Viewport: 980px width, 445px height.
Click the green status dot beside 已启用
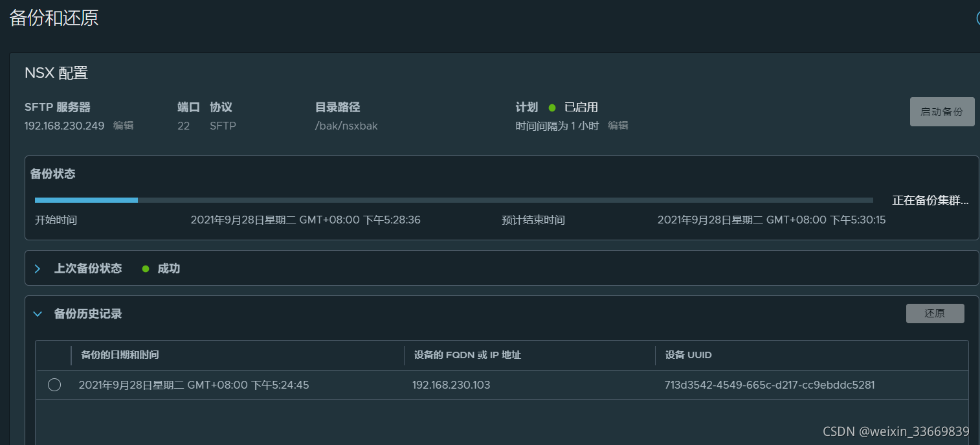[x=552, y=108]
